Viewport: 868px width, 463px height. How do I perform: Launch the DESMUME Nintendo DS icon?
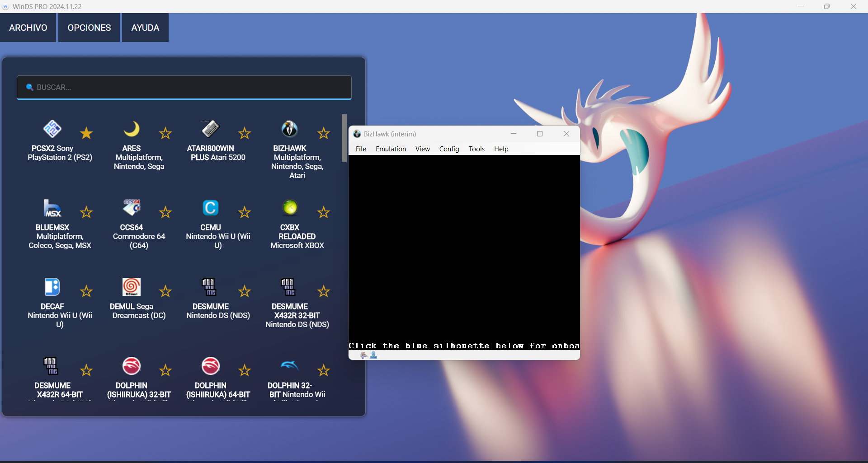click(209, 287)
